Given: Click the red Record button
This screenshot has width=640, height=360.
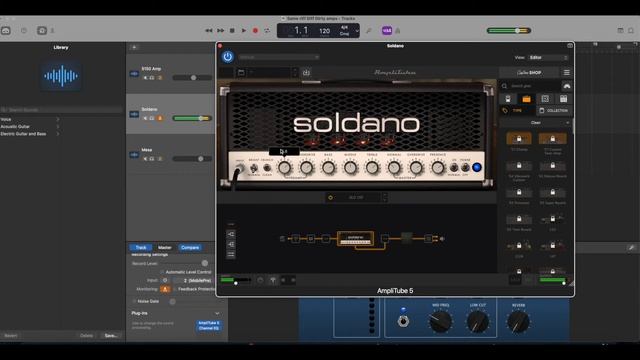Looking at the screenshot, I should (256, 31).
